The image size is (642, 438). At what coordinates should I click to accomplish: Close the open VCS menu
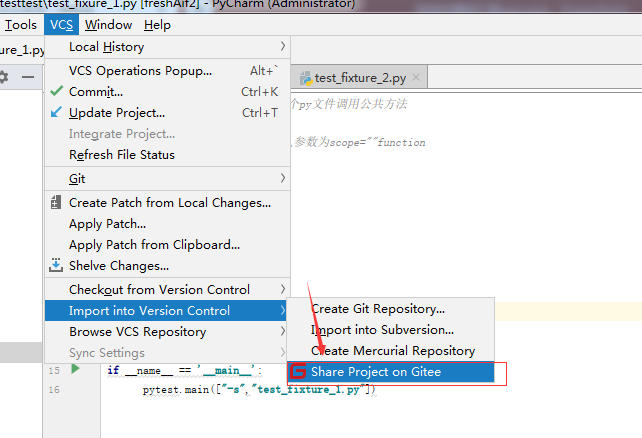[x=61, y=25]
